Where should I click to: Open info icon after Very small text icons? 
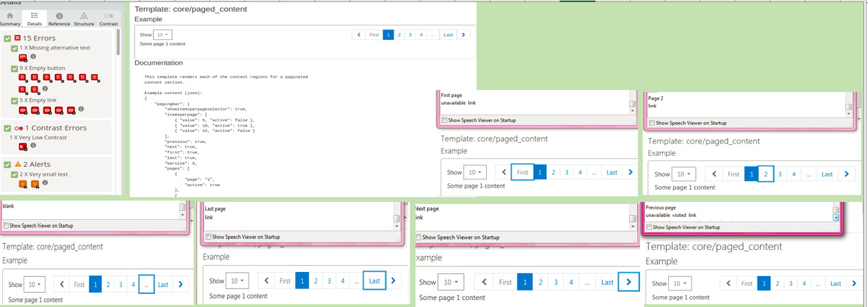[45, 183]
